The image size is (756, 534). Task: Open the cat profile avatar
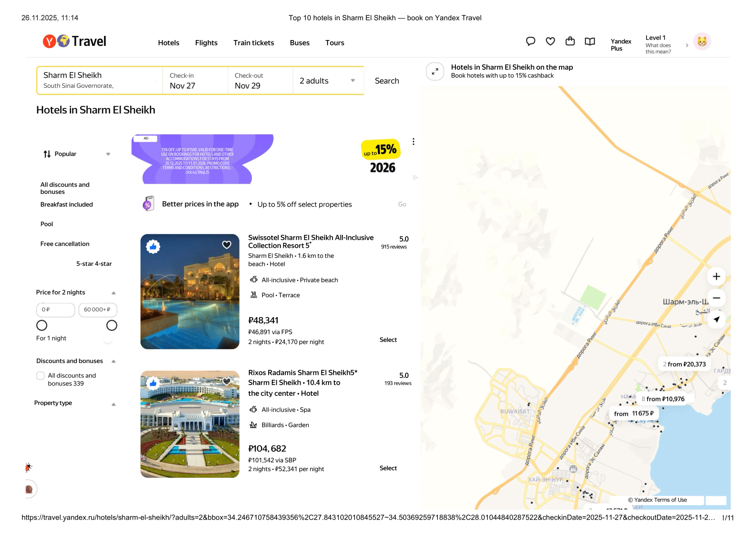[702, 42]
